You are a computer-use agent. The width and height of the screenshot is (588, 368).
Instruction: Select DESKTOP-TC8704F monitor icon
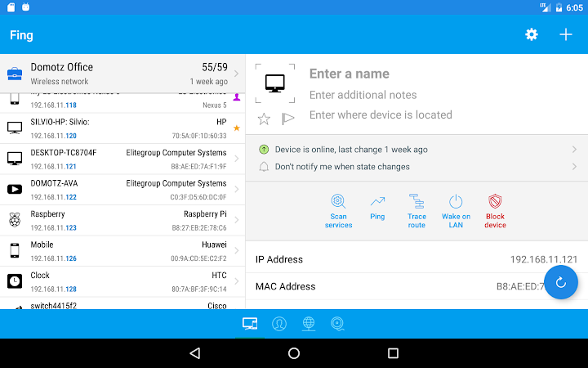click(x=15, y=159)
